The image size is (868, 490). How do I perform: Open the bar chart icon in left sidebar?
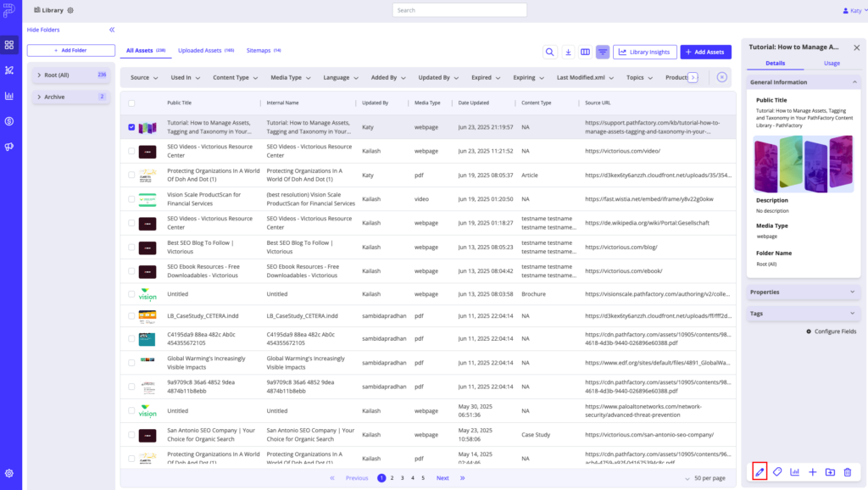(x=9, y=96)
